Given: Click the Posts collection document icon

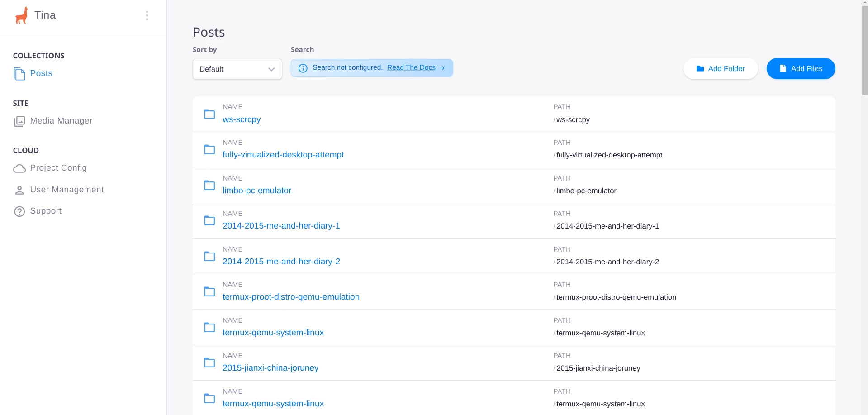Looking at the screenshot, I should (19, 74).
